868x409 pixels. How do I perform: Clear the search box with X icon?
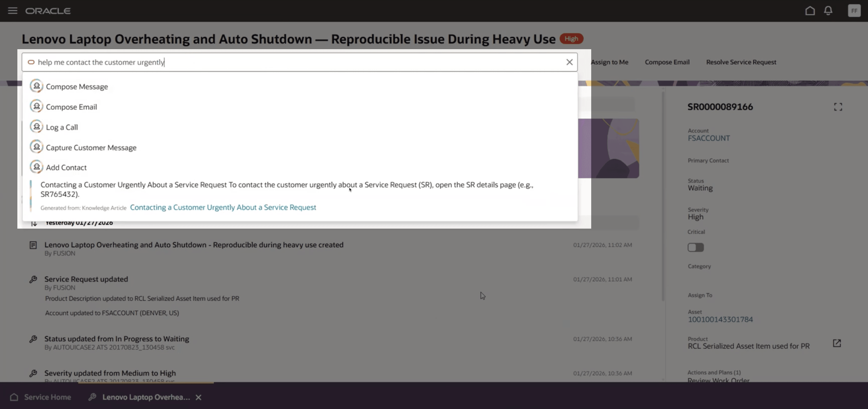pyautogui.click(x=569, y=62)
